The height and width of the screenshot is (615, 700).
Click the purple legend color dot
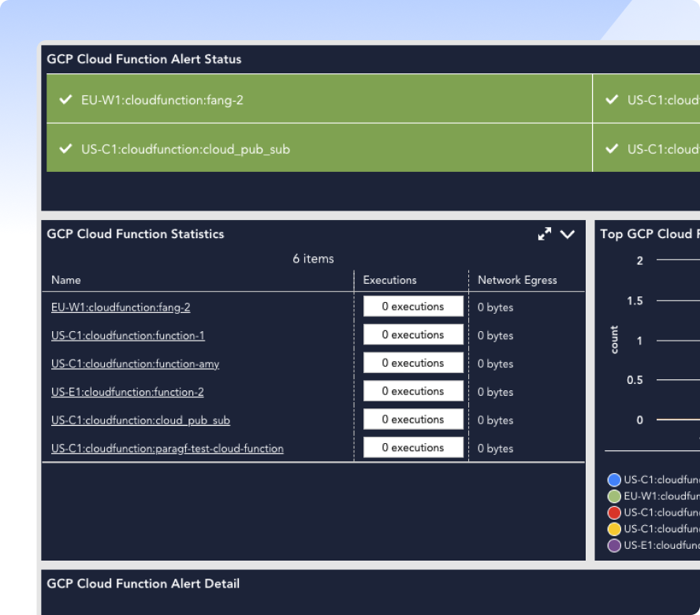(x=614, y=546)
